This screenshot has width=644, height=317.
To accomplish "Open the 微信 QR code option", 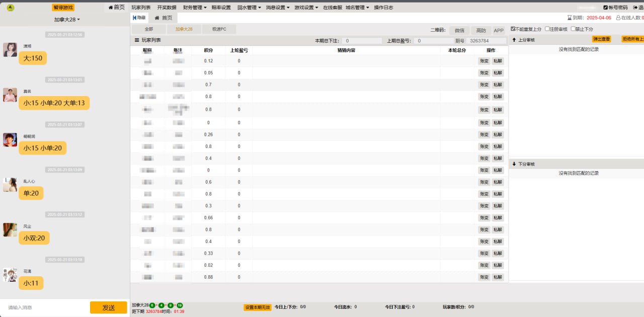I will point(459,30).
